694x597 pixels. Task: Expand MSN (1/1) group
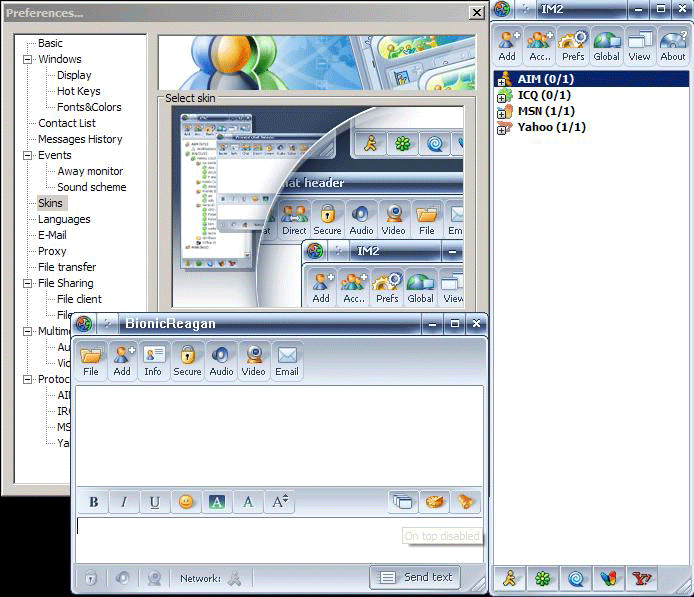click(x=501, y=114)
